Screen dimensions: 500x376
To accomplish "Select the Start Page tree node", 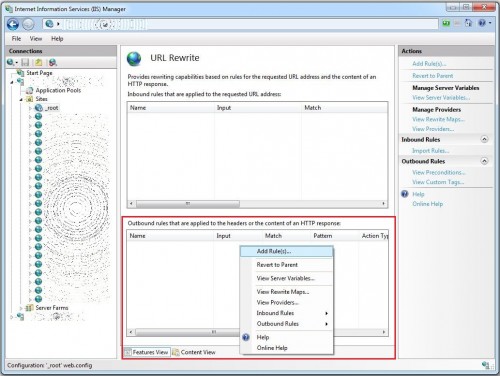I will (x=39, y=73).
